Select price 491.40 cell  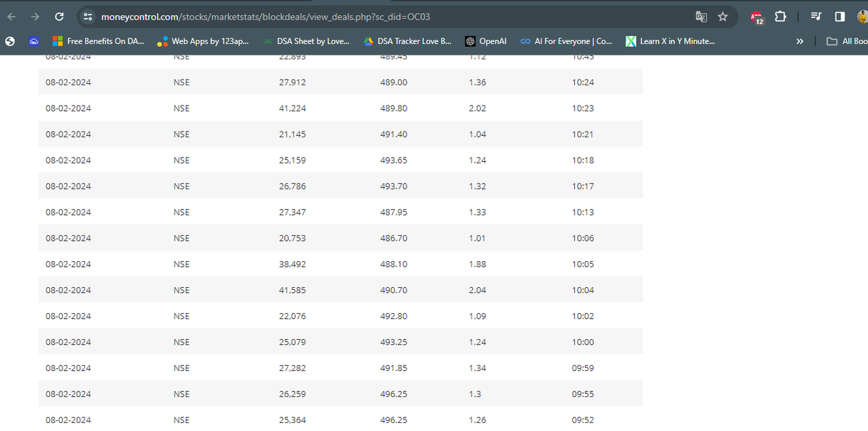pos(393,135)
